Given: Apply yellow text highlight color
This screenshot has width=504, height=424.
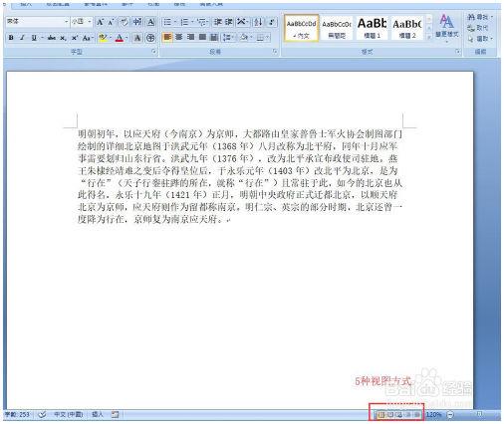Looking at the screenshot, I should [103, 38].
